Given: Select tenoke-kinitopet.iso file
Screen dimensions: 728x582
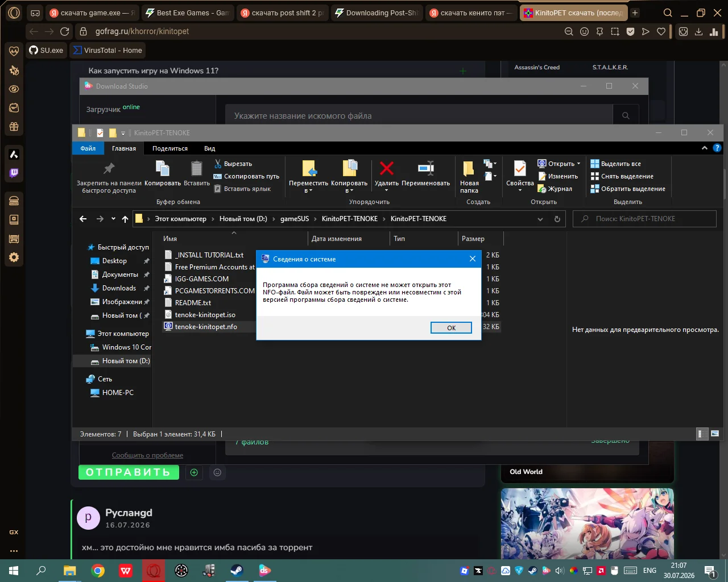Looking at the screenshot, I should [x=205, y=315].
